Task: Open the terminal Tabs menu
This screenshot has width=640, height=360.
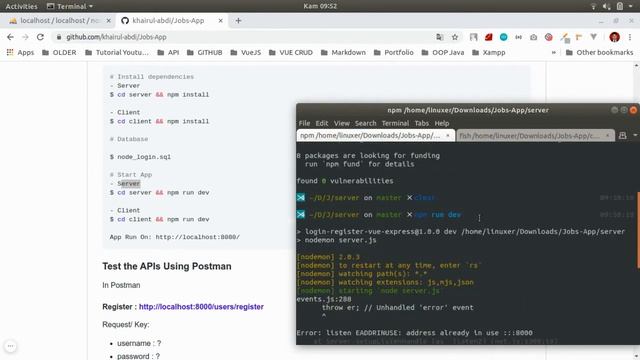Action: (x=422, y=123)
